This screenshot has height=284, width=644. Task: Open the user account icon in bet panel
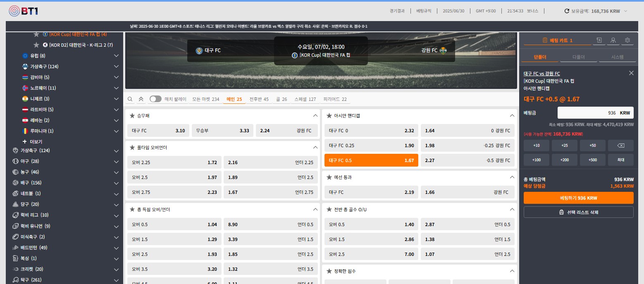pos(613,40)
